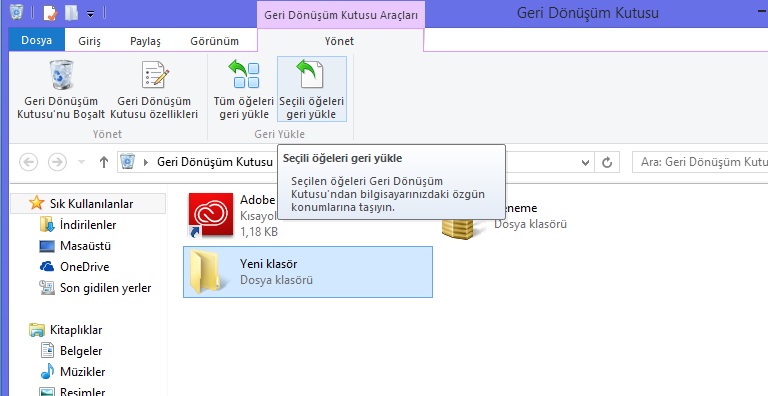Click Seçili öğeleri geri yükle button
This screenshot has height=396, width=768.
coord(312,89)
